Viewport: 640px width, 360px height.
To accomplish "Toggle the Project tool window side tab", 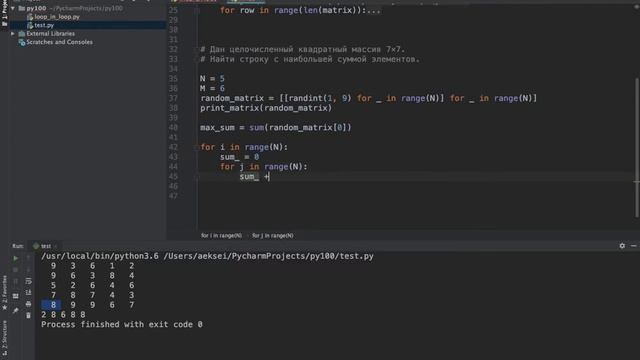I will [4, 13].
